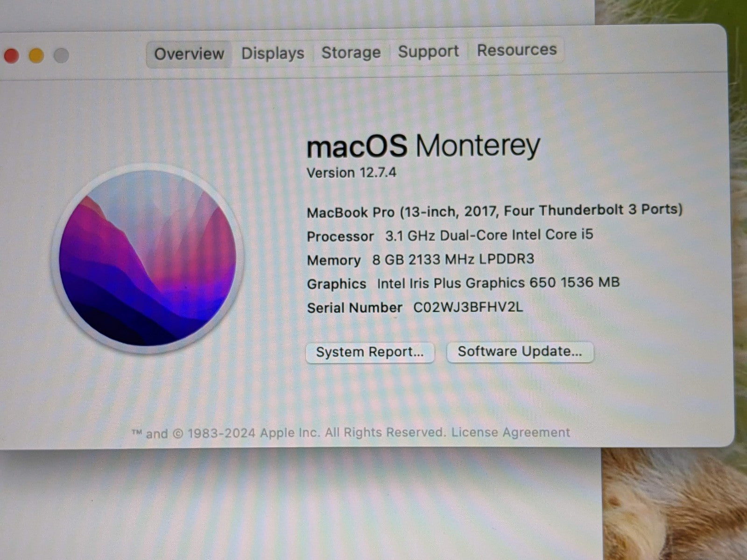Click the macOS Monterey logo image
Image resolution: width=747 pixels, height=560 pixels.
pos(147,258)
